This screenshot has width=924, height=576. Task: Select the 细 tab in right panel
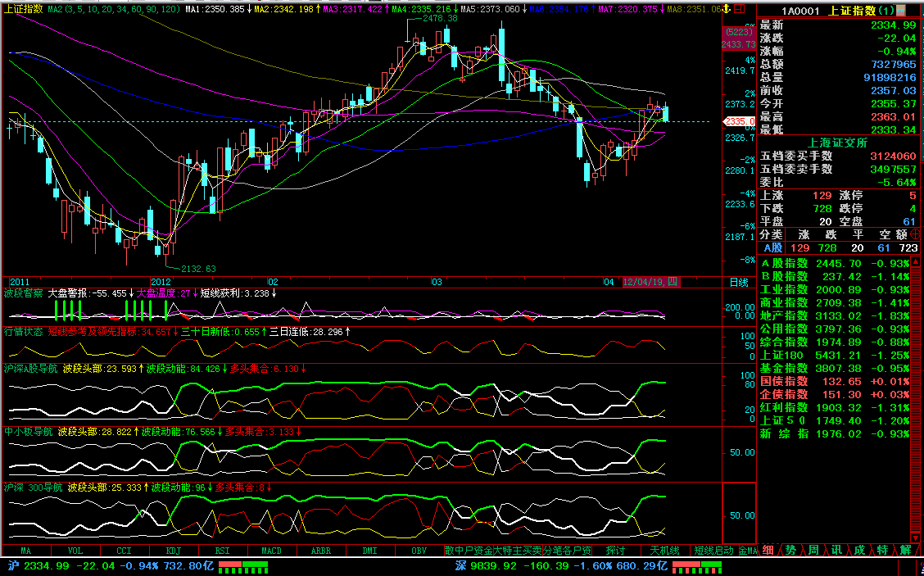coord(768,550)
